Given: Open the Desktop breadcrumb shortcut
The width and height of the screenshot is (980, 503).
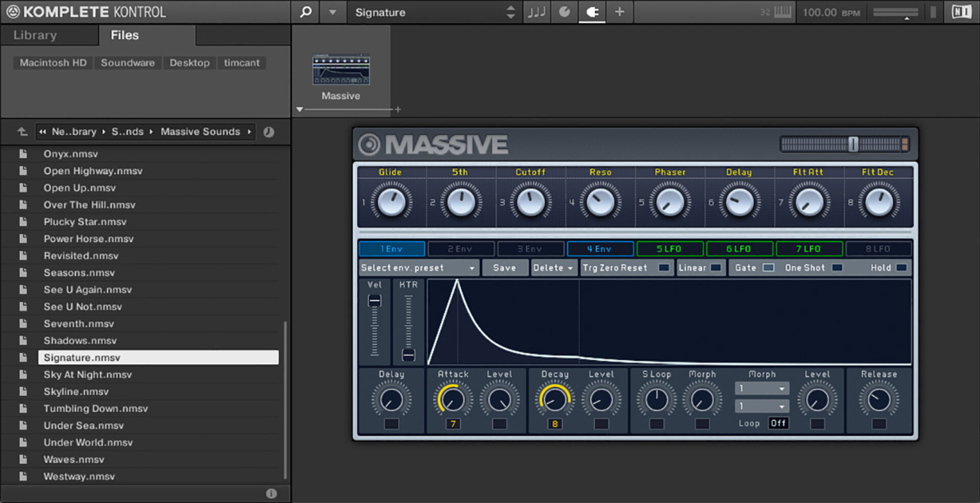Looking at the screenshot, I should point(189,62).
